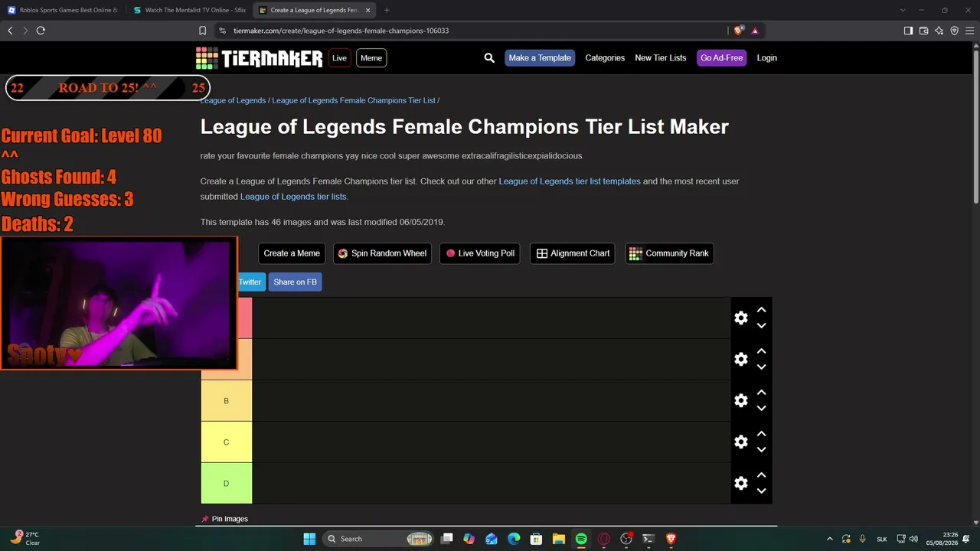Open Spotify from the taskbar

581,539
